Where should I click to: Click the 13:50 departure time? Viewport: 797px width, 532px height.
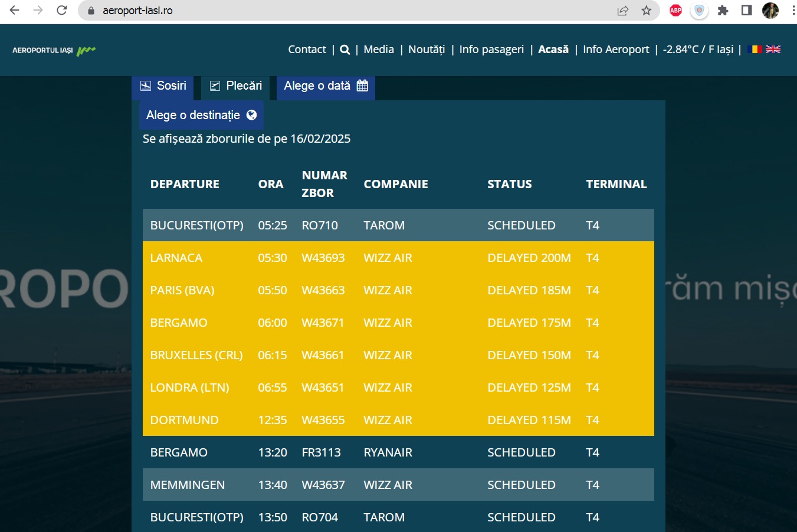273,517
